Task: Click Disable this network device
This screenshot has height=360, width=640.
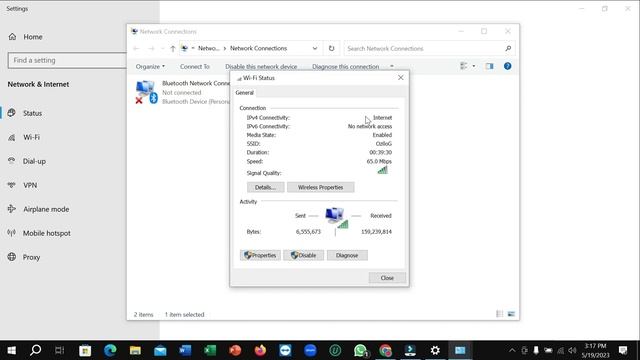Action: coord(261,67)
